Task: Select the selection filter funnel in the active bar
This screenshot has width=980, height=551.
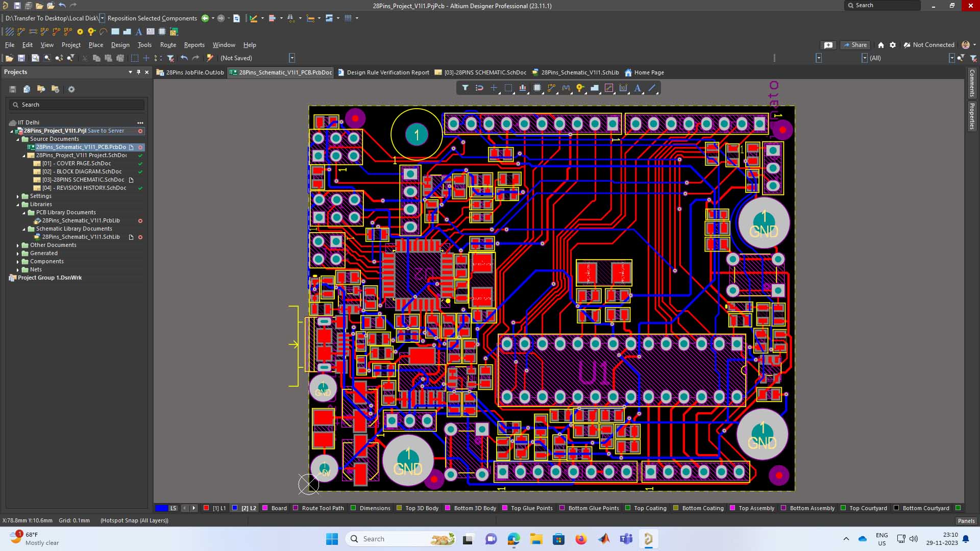Action: point(465,88)
